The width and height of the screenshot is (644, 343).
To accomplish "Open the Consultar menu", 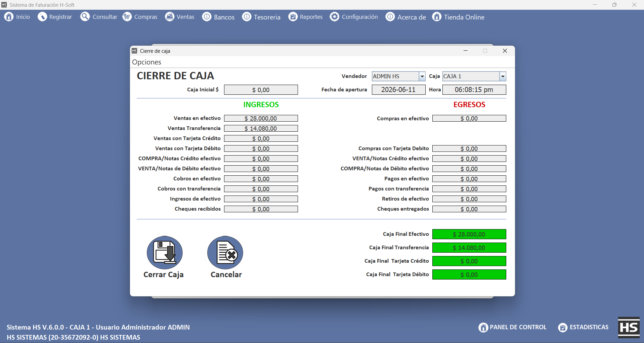I will point(99,17).
